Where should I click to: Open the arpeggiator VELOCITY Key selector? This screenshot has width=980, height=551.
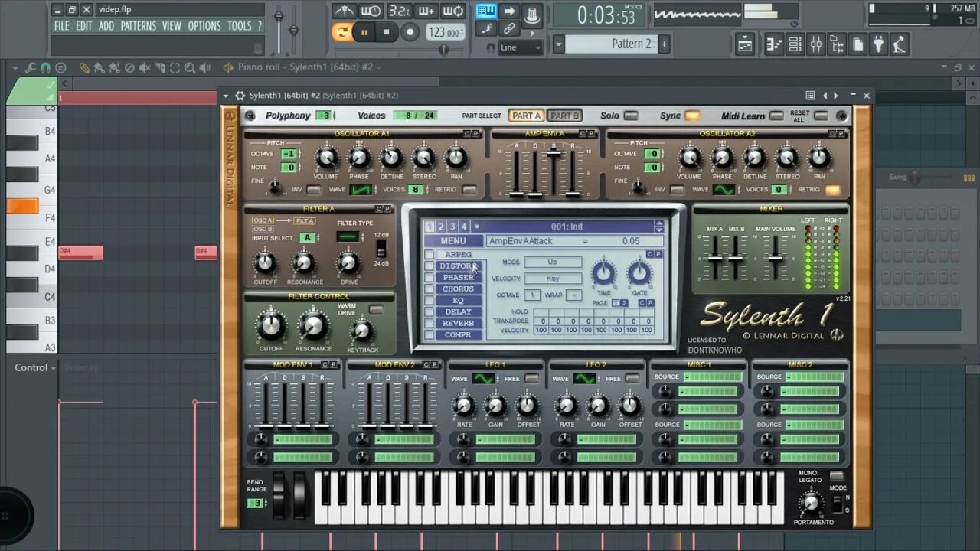tap(552, 279)
